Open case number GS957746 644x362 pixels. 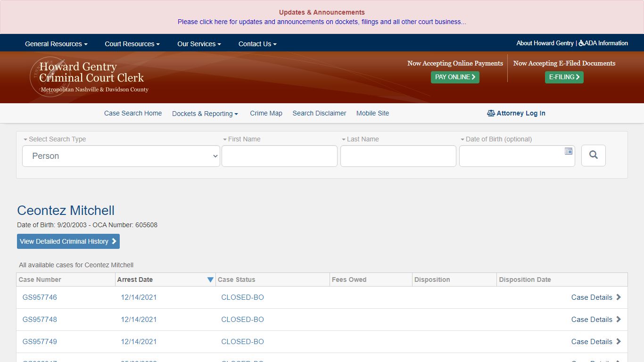pyautogui.click(x=40, y=297)
